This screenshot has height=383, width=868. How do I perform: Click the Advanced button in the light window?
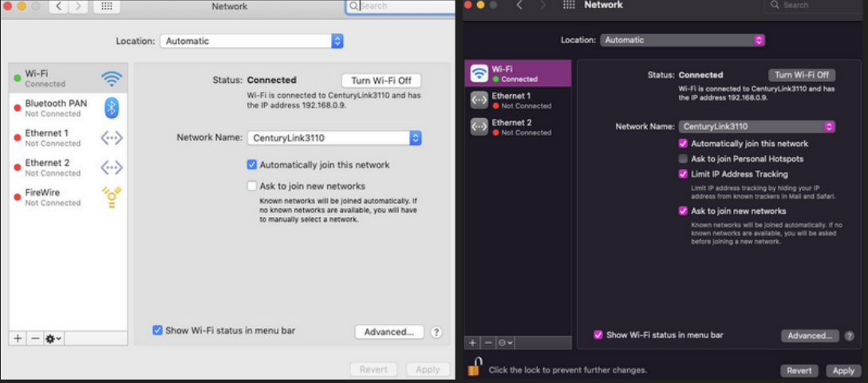click(389, 332)
